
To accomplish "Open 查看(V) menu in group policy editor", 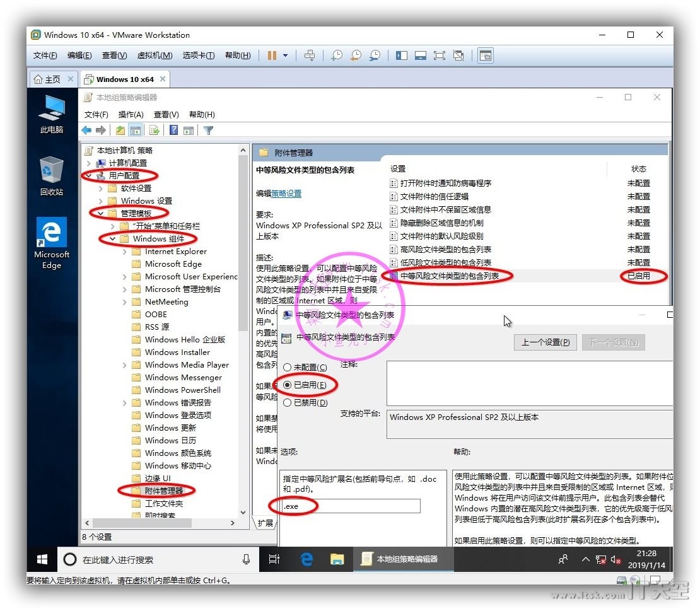I will tap(166, 114).
